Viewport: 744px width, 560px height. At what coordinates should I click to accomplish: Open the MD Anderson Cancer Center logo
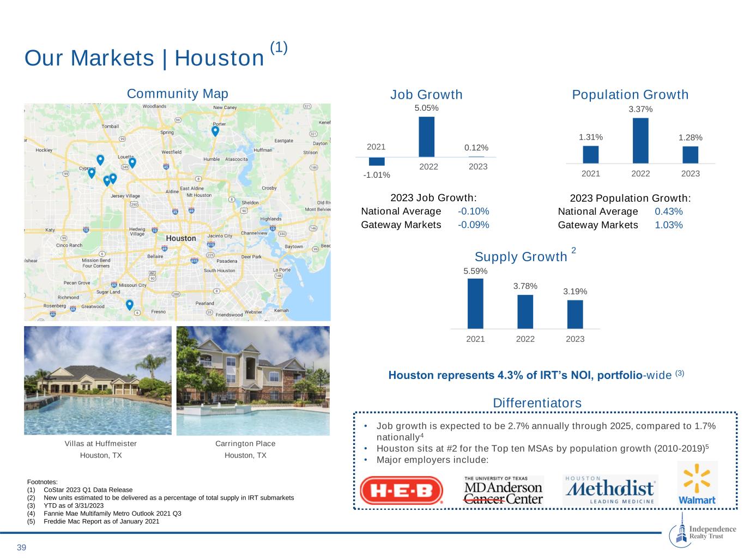[503, 490]
